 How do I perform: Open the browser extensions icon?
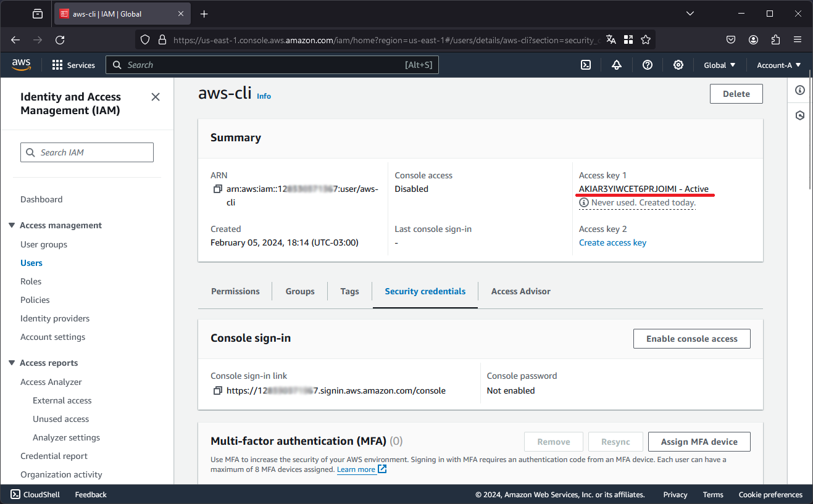click(x=776, y=39)
